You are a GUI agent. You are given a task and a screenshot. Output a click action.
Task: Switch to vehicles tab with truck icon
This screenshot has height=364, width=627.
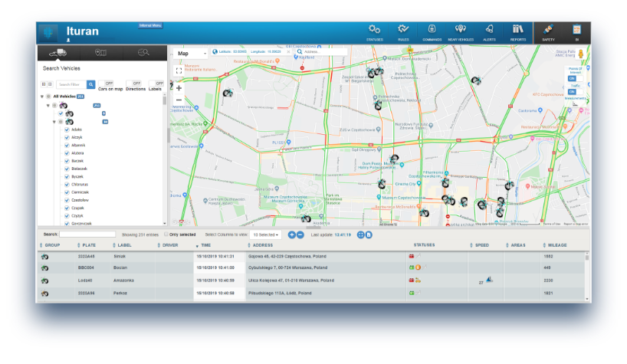58,53
